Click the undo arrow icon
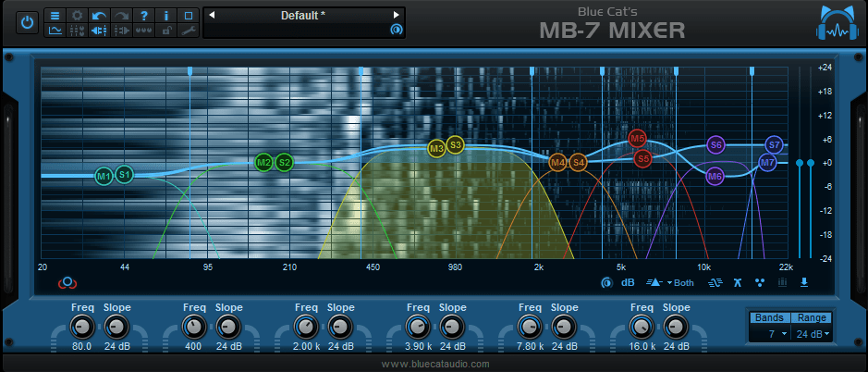This screenshot has width=868, height=372. click(x=99, y=16)
